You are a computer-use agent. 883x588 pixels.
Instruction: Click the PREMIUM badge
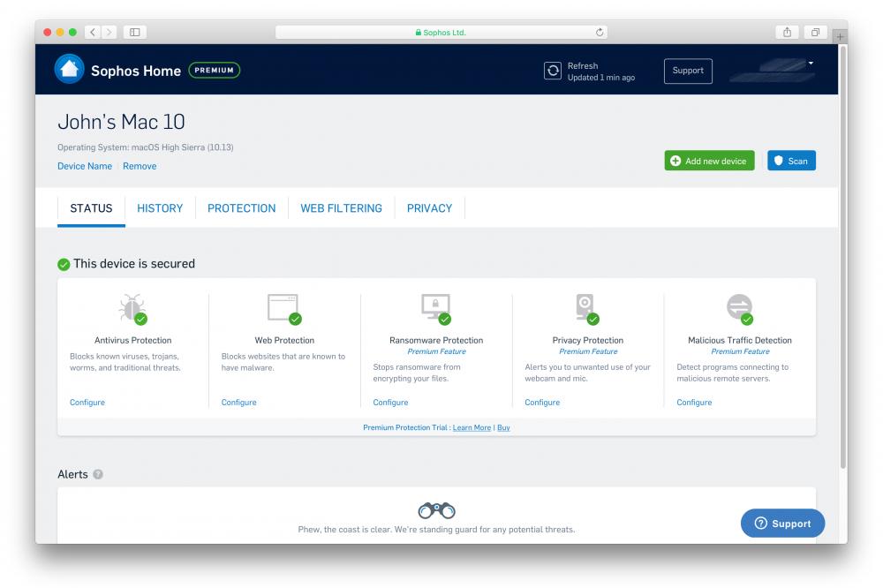click(214, 70)
